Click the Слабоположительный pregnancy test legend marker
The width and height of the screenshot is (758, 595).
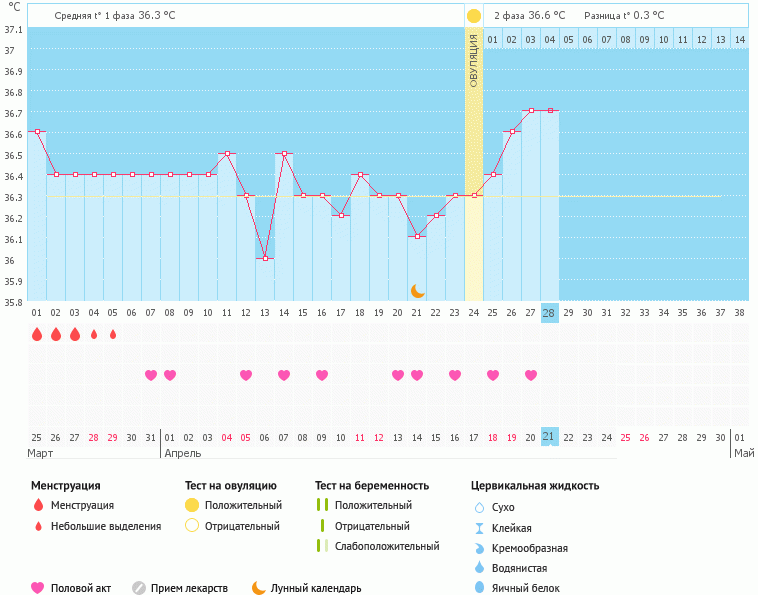click(321, 546)
